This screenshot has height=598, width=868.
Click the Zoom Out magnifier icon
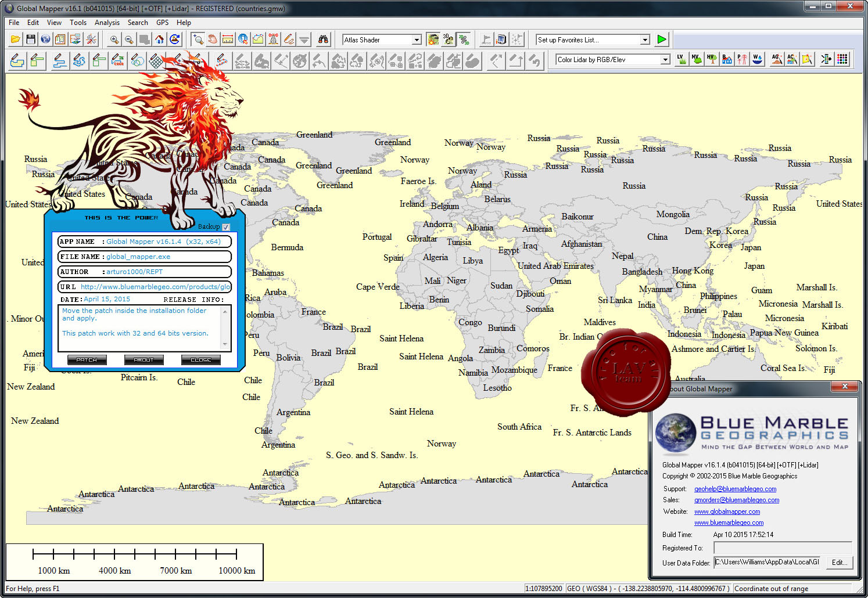click(x=129, y=39)
